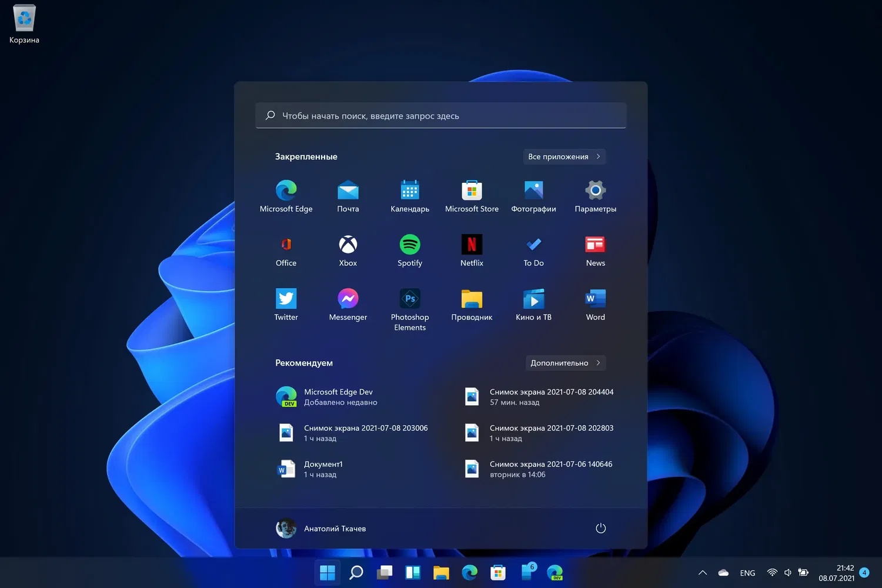Open Анатолий Ткачев user account menu
The width and height of the screenshot is (882, 588).
point(321,528)
